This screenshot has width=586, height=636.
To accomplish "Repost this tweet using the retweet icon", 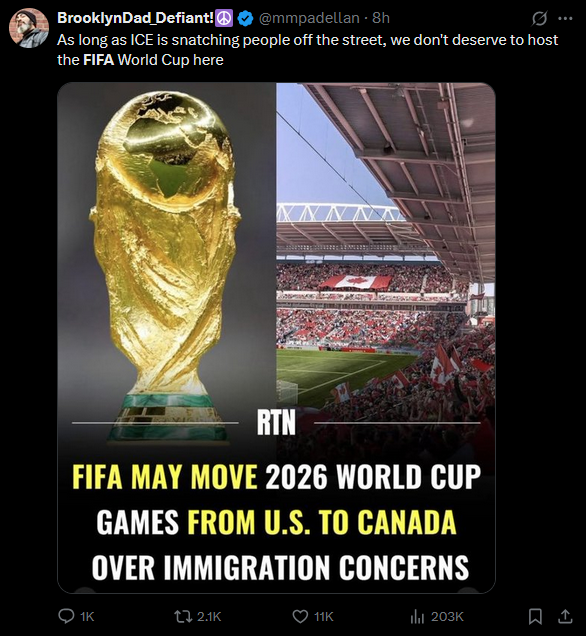I will tap(183, 617).
